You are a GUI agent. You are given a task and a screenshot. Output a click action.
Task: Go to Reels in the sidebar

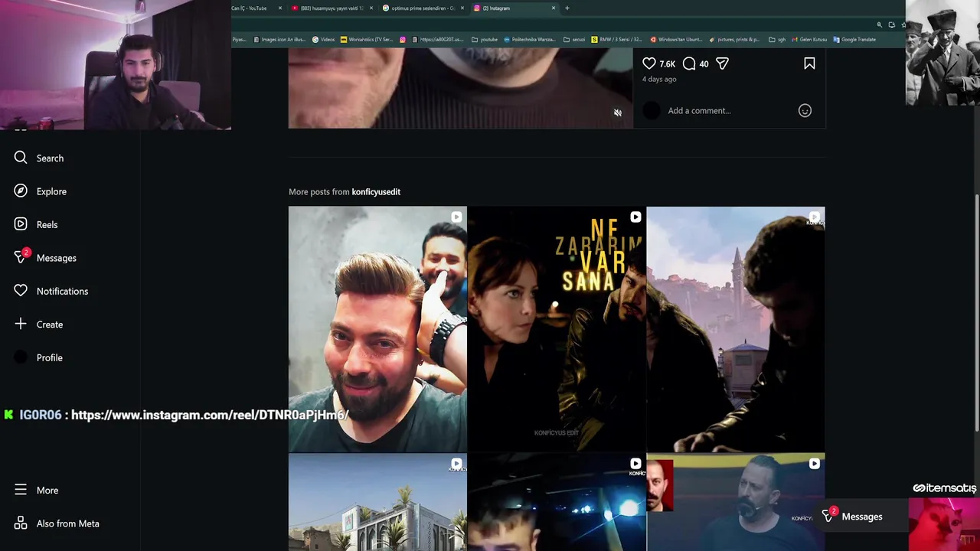pos(35,224)
